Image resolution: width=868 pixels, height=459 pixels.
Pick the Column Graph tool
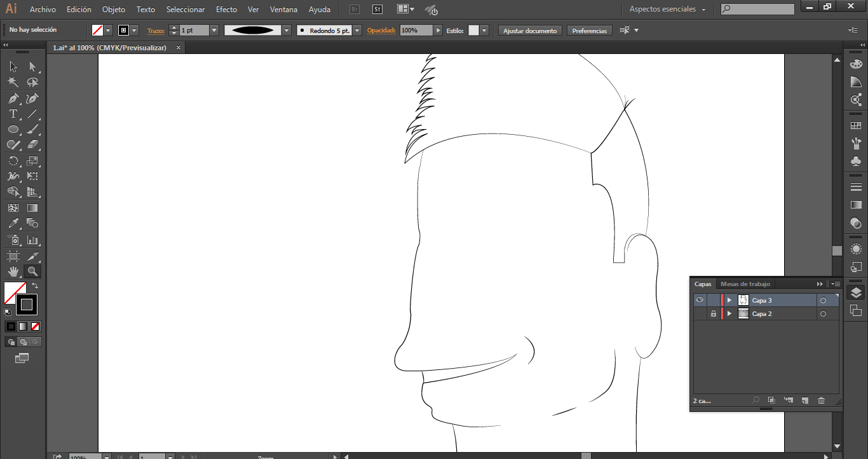click(32, 240)
